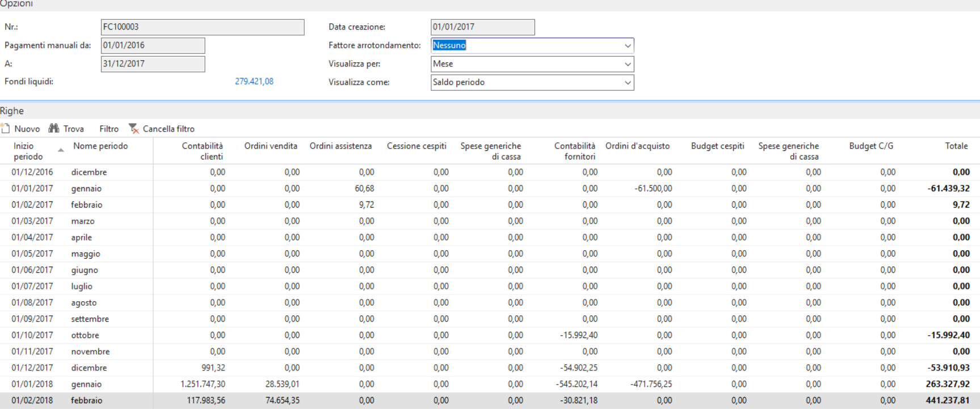The height and width of the screenshot is (409, 980).
Task: Select the novembre row
Action: point(490,352)
